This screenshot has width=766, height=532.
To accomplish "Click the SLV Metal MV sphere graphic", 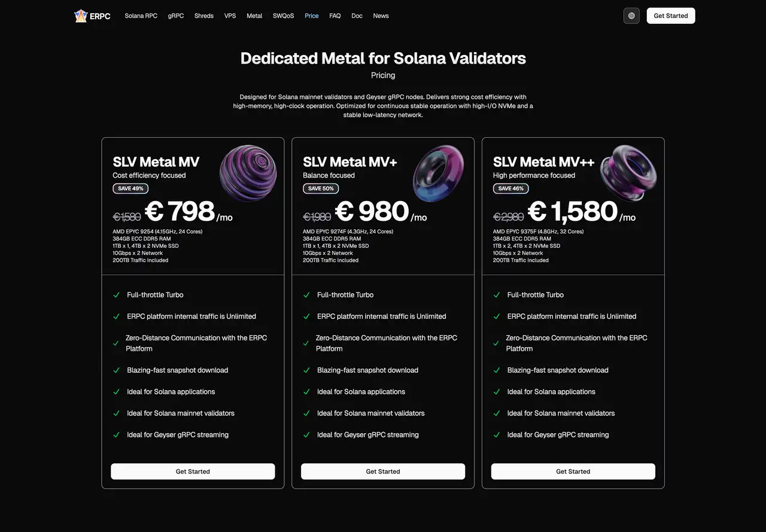I will pos(248,173).
